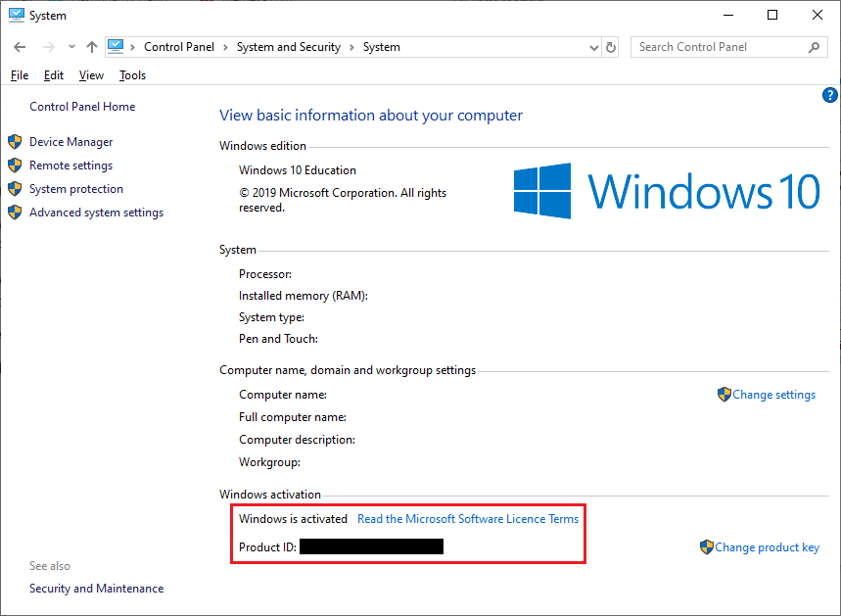Click the shield icon beside Change settings
Image resolution: width=841 pixels, height=616 pixels.
[x=724, y=395]
